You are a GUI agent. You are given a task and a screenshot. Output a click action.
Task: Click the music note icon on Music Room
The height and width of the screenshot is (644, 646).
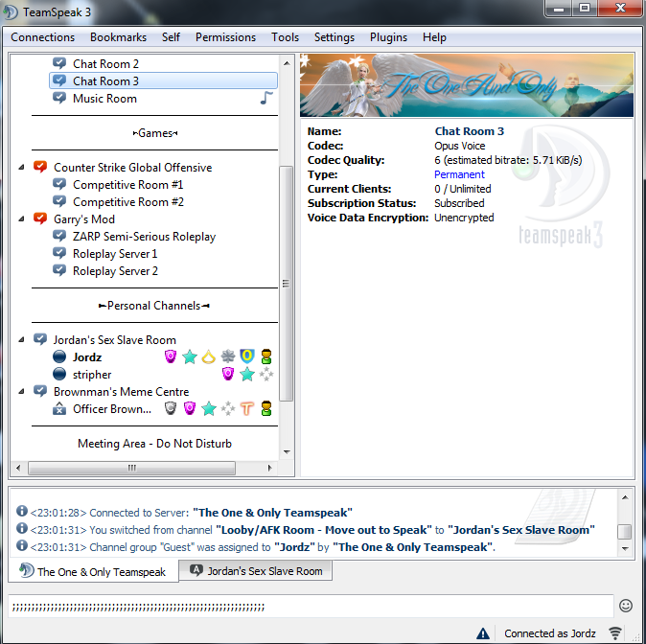pyautogui.click(x=266, y=98)
